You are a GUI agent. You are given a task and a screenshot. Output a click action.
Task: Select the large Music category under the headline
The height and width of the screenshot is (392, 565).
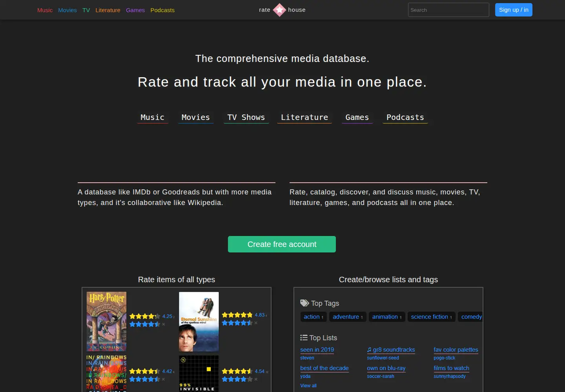(x=153, y=118)
